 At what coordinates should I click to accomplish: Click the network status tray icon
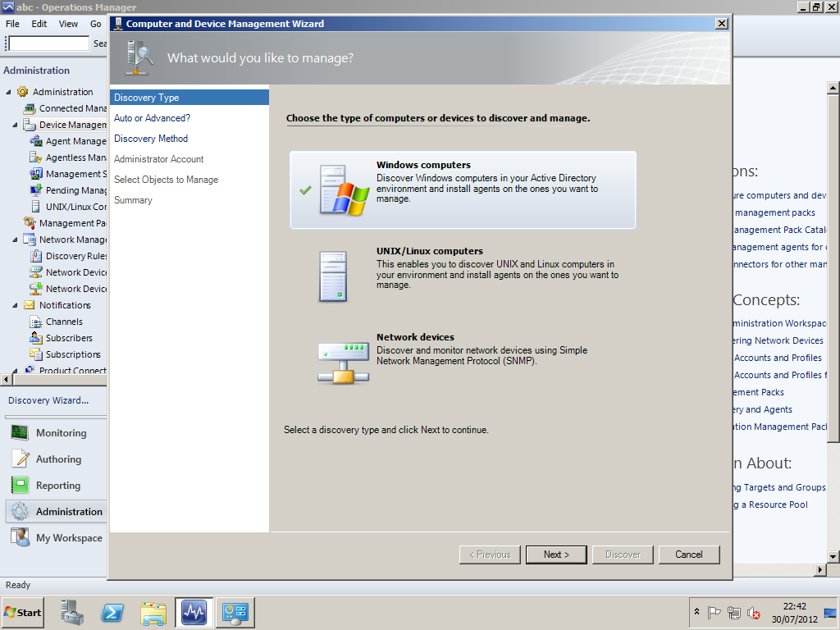(734, 612)
